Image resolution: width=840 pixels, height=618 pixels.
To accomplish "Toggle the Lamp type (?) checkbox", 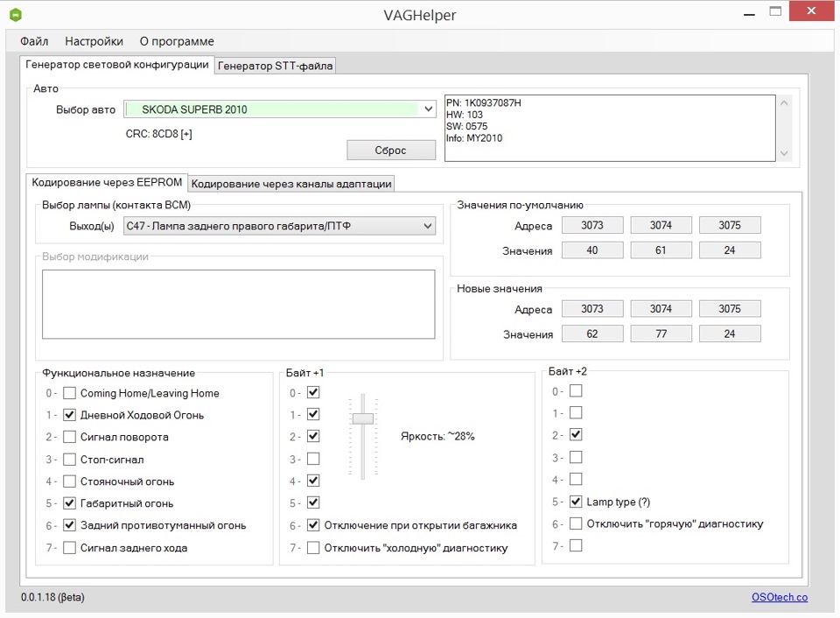I will 576,502.
